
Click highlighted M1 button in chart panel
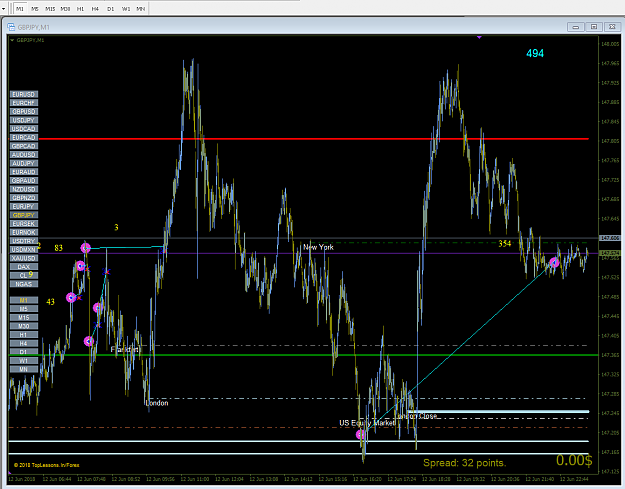(24, 300)
